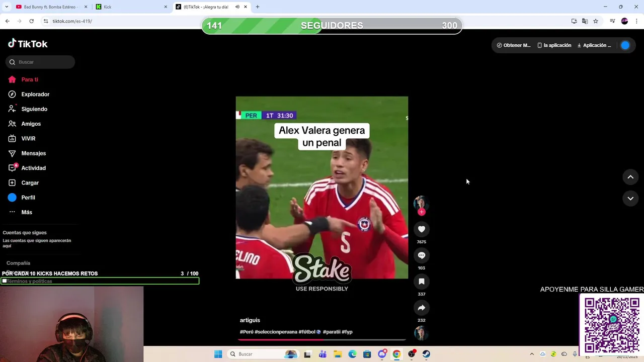Click the taskbar Buscar search box

263,354
